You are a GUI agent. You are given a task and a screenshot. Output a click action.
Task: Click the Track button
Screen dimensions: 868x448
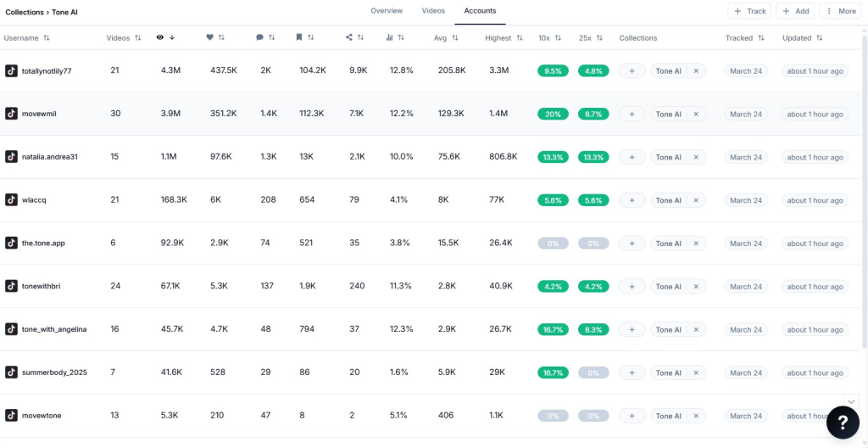point(749,11)
